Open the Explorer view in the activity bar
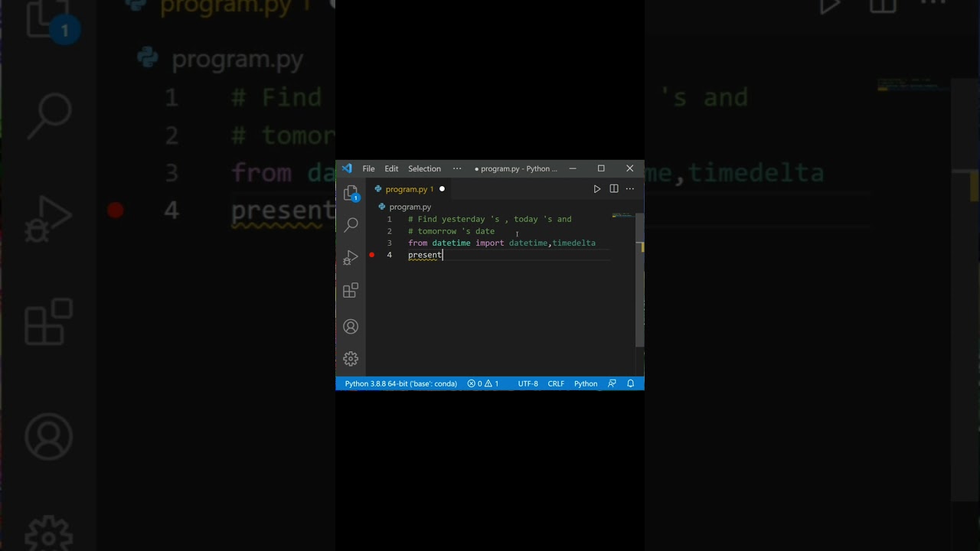 (351, 193)
